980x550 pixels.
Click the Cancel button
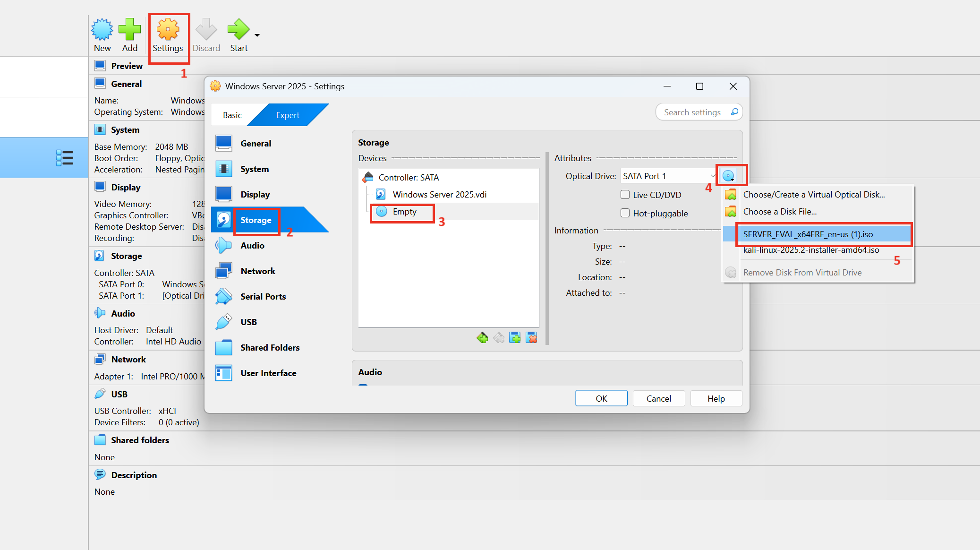pos(658,398)
